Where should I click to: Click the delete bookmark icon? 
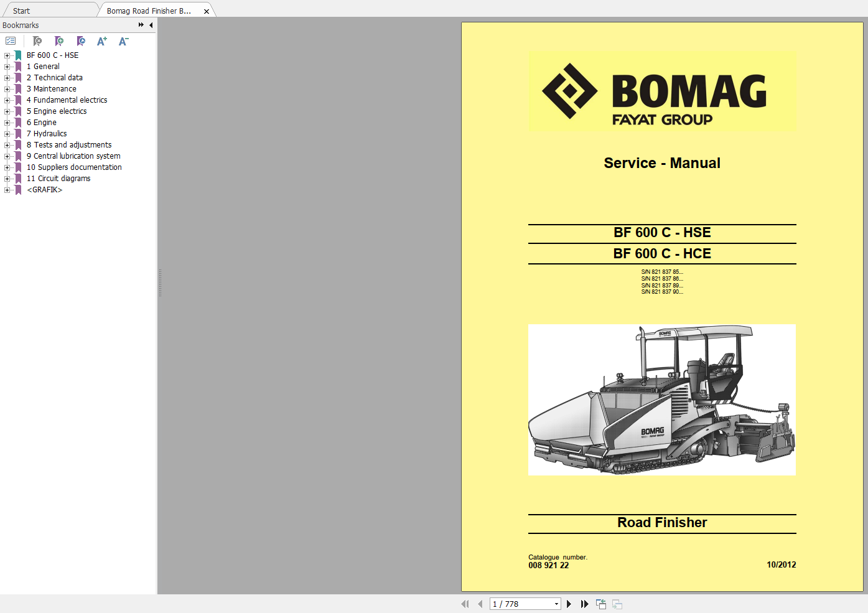(37, 41)
